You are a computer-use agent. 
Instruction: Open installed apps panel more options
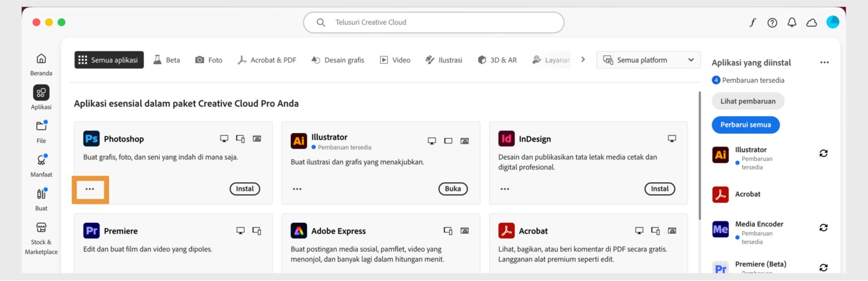coord(825,62)
